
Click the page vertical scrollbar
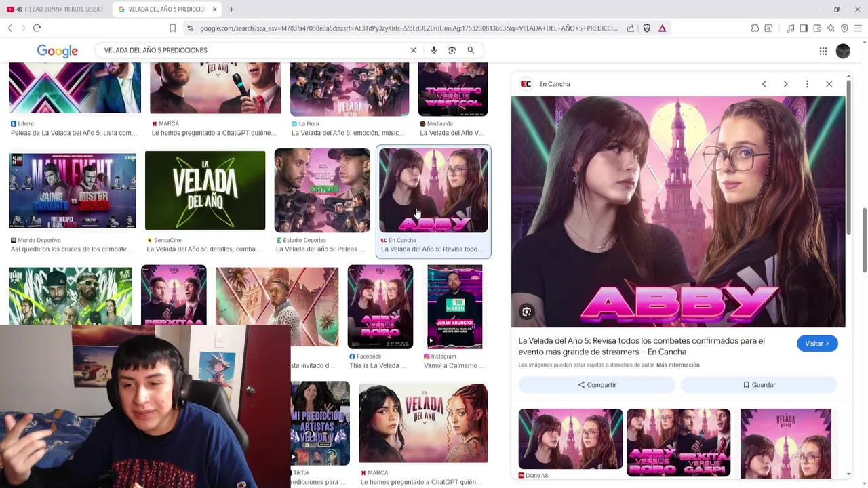tap(864, 241)
